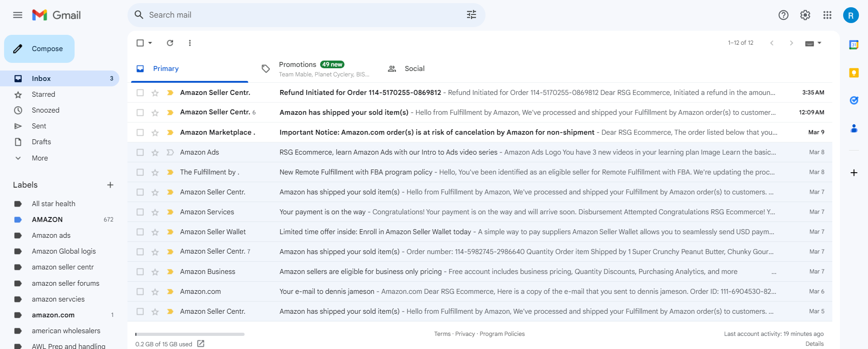Show search options filter icon
The image size is (868, 349).
[x=472, y=15]
